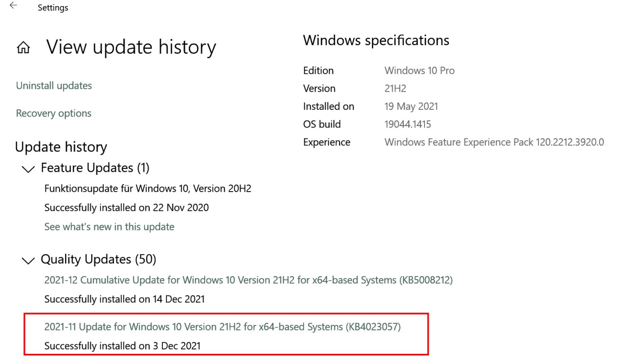This screenshot has width=619, height=364.
Task: Click the Windows Feature Experience Pack value
Action: pos(494,142)
